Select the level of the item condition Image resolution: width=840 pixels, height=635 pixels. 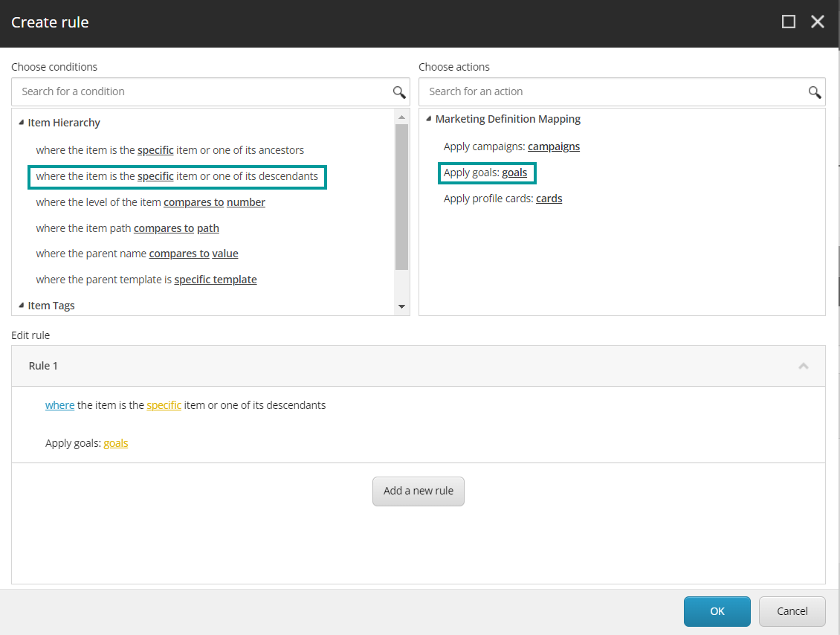151,202
